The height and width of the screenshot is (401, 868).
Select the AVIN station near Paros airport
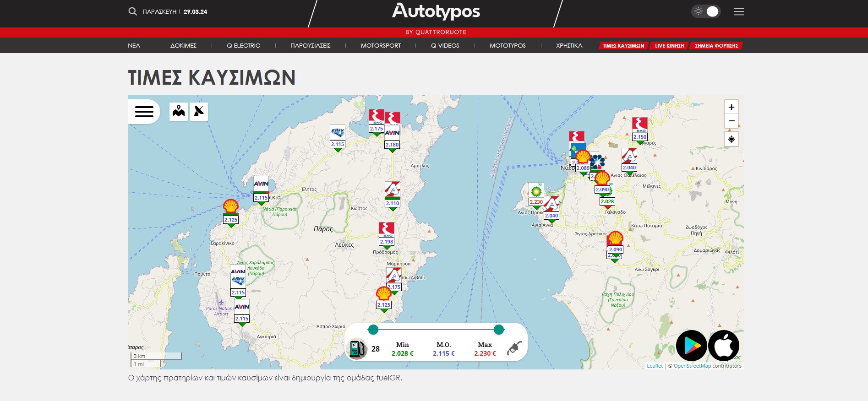(x=242, y=312)
